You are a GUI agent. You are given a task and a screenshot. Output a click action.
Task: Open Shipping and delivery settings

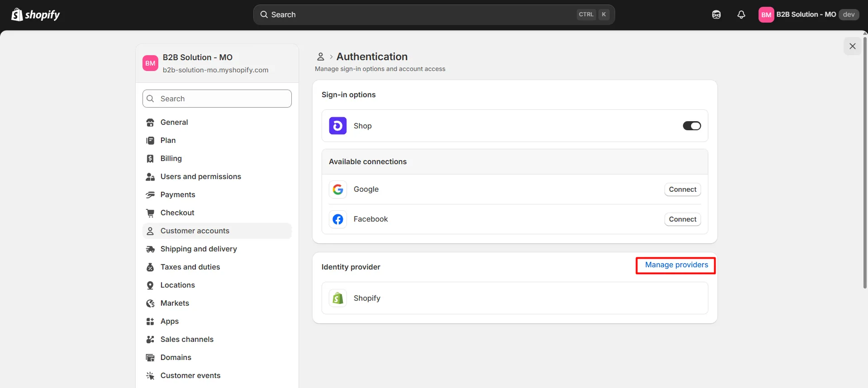[x=217, y=249]
